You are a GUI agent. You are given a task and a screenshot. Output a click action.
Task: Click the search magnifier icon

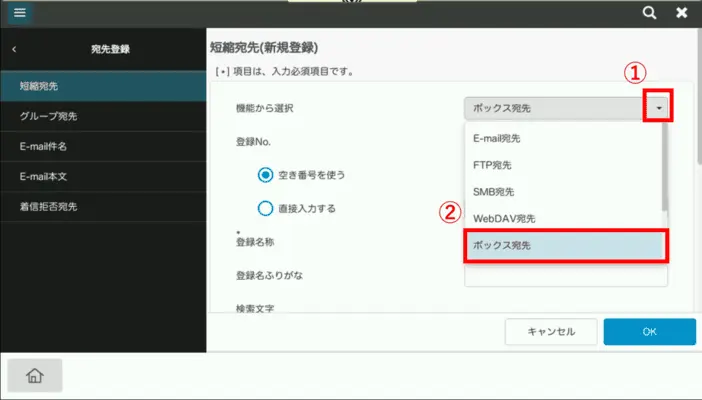pyautogui.click(x=649, y=13)
